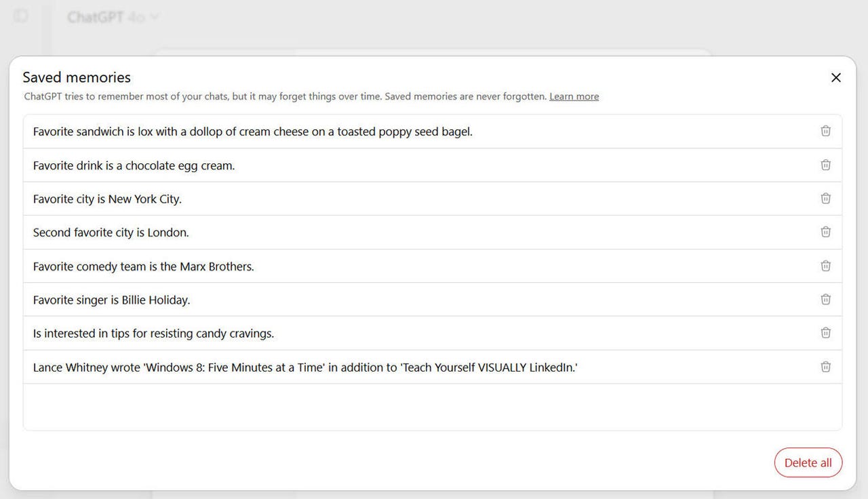Click the Lance Whitney 'Windows 8' memory text
The height and width of the screenshot is (499, 868).
pyautogui.click(x=305, y=367)
